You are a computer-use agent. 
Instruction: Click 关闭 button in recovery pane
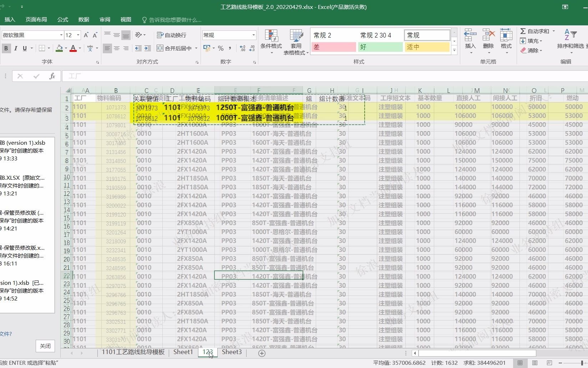45,346
